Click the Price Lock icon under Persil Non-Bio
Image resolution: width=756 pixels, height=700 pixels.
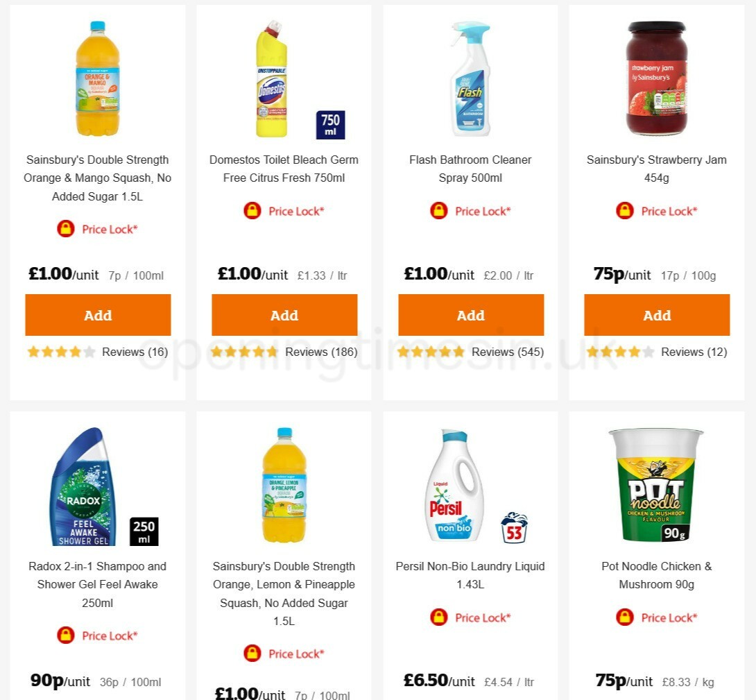438,617
